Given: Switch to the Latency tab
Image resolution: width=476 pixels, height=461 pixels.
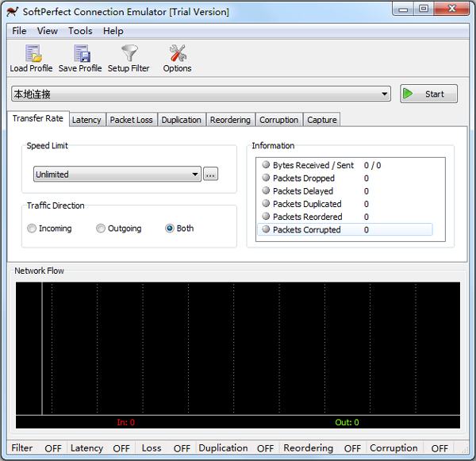Looking at the screenshot, I should 86,120.
